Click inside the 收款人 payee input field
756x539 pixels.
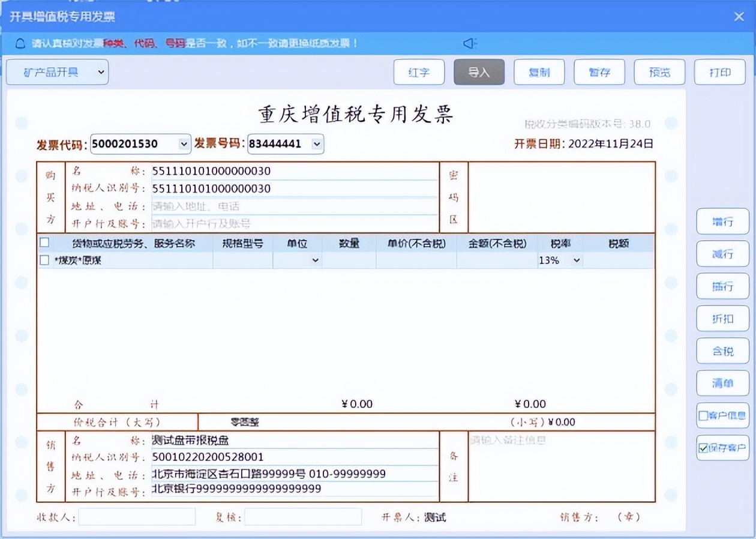coord(136,516)
